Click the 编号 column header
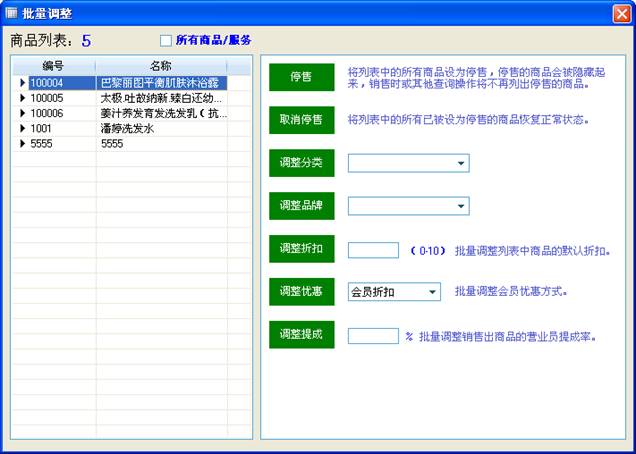 (54, 66)
